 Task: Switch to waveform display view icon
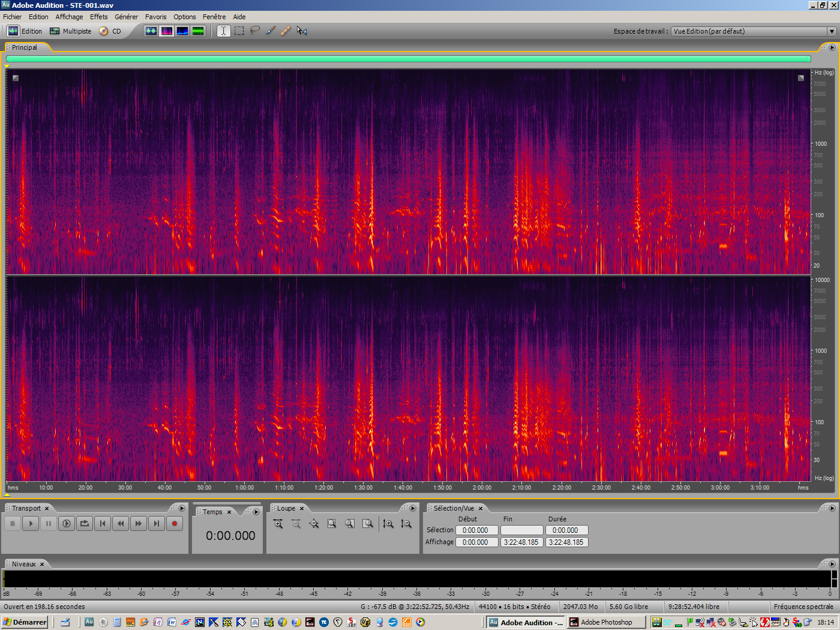tap(151, 31)
